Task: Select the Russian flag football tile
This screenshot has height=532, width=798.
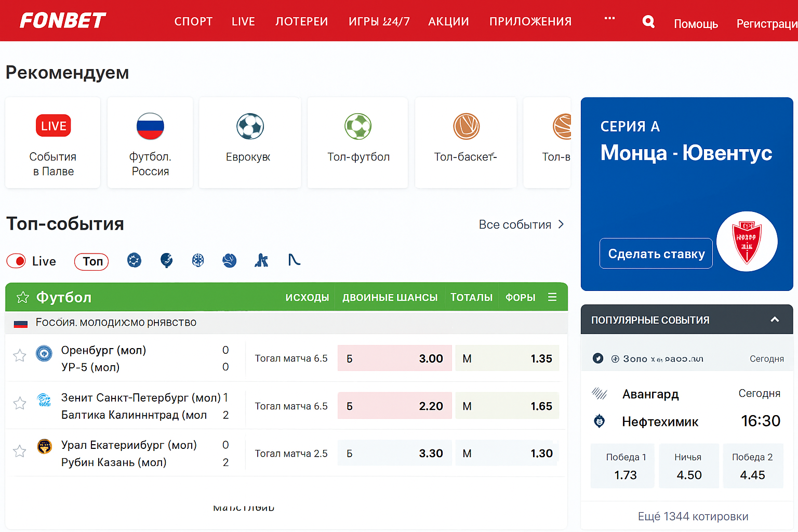Action: click(150, 126)
